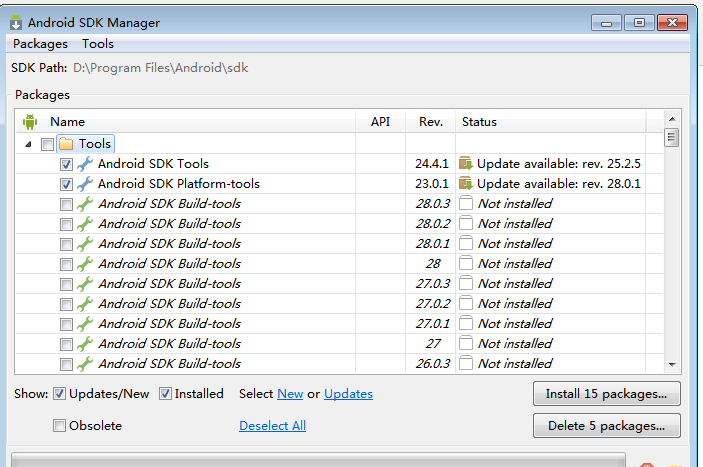This screenshot has height=467, width=703.
Task: Check the Build-tools rev. 28 checkbox
Action: pyautogui.click(x=66, y=264)
